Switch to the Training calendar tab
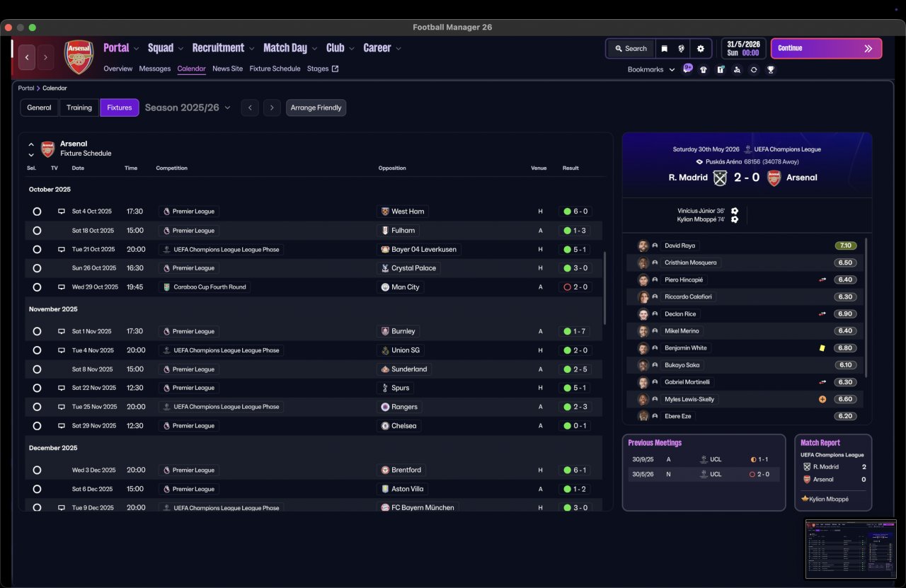Image resolution: width=906 pixels, height=588 pixels. (x=79, y=108)
